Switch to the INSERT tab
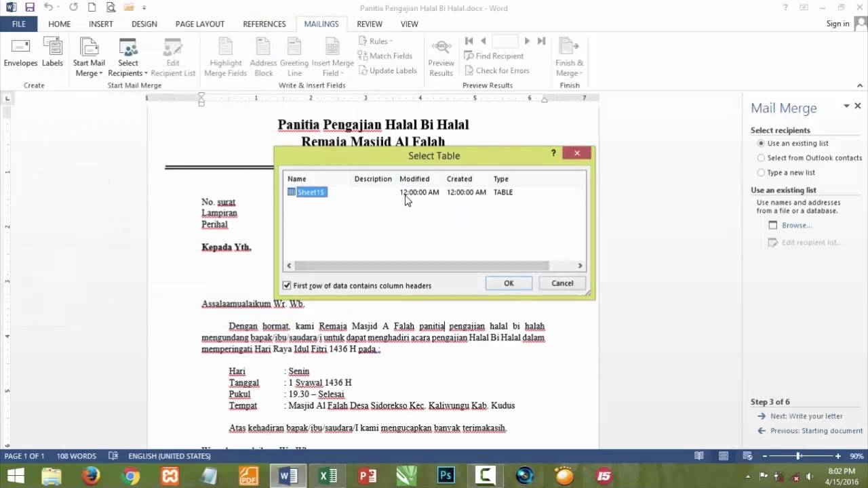The width and height of the screenshot is (868, 488). click(101, 24)
